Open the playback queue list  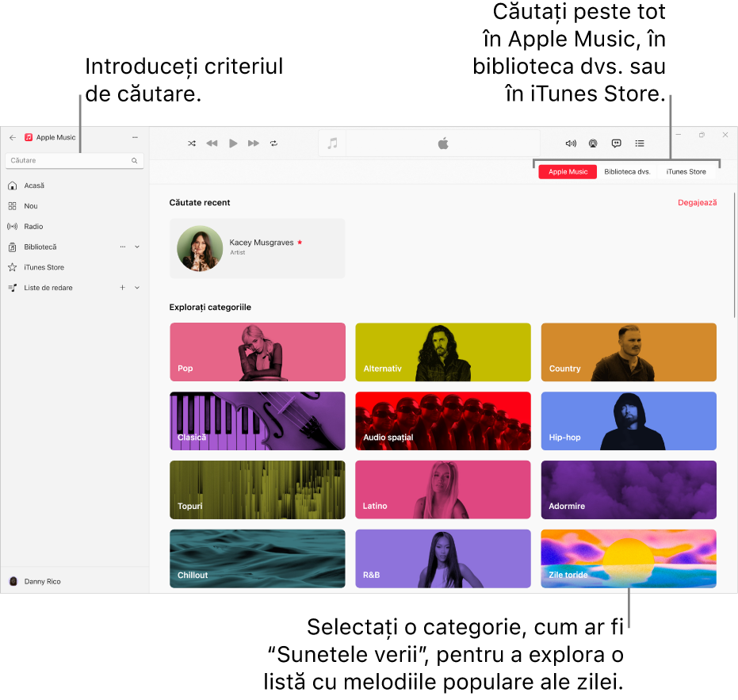point(639,143)
